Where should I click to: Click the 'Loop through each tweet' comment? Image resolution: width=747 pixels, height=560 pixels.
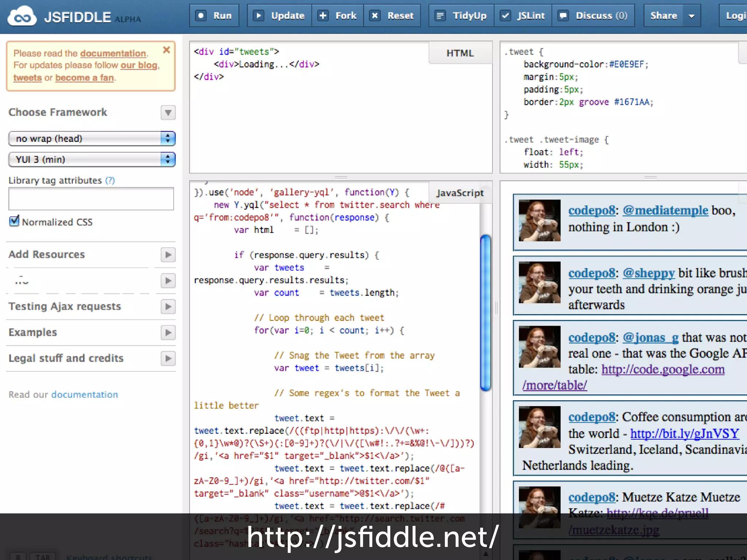(319, 318)
